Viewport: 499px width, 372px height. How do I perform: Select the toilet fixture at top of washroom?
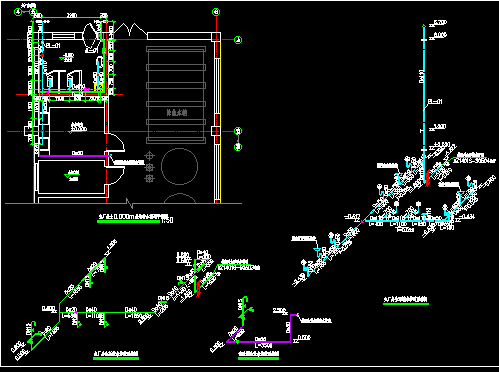[x=90, y=35]
